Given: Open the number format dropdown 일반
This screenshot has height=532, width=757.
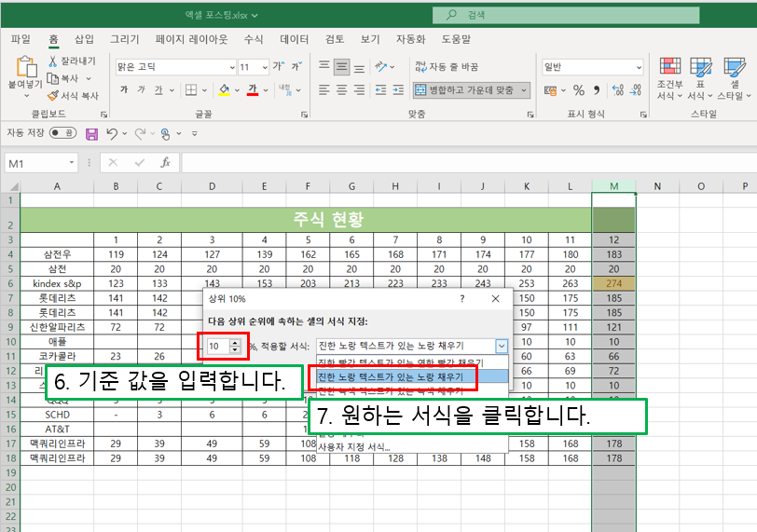Looking at the screenshot, I should [639, 67].
